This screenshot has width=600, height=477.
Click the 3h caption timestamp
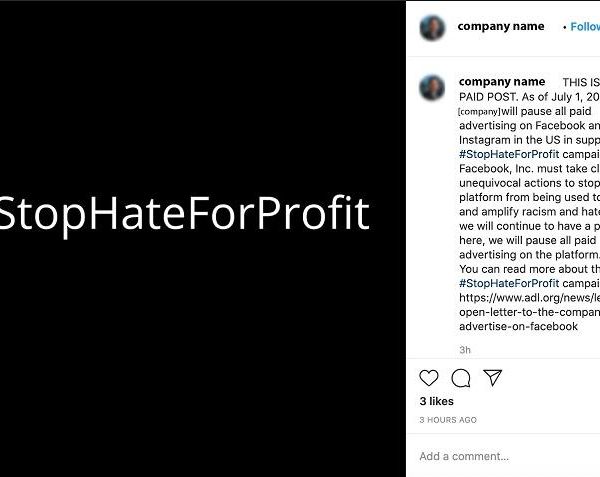[465, 350]
